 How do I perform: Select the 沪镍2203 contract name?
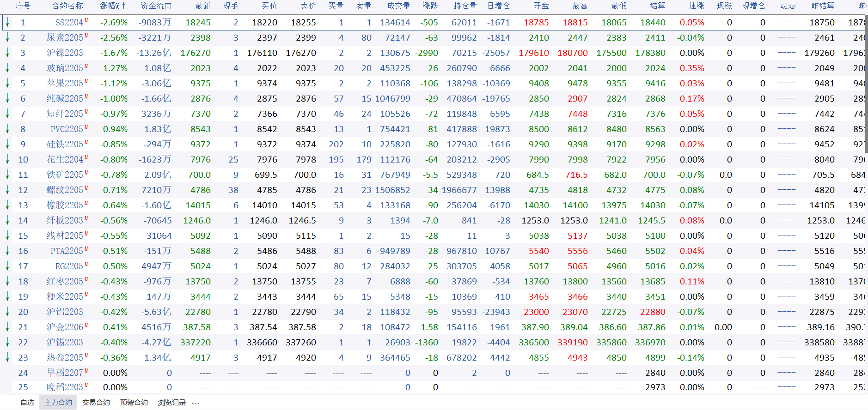(x=65, y=53)
